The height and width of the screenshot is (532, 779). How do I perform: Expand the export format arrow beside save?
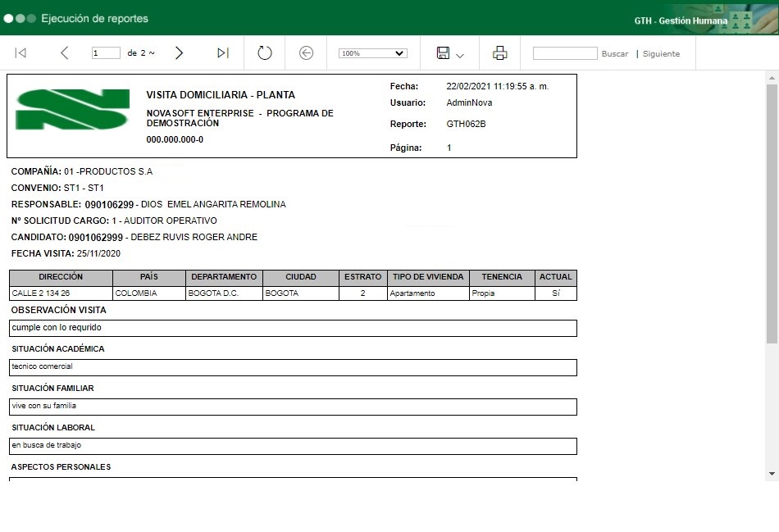click(460, 55)
